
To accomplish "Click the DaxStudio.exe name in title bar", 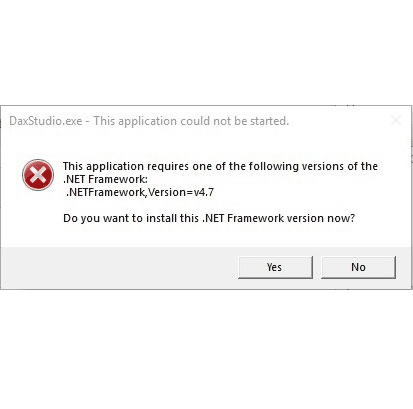I will click(46, 121).
